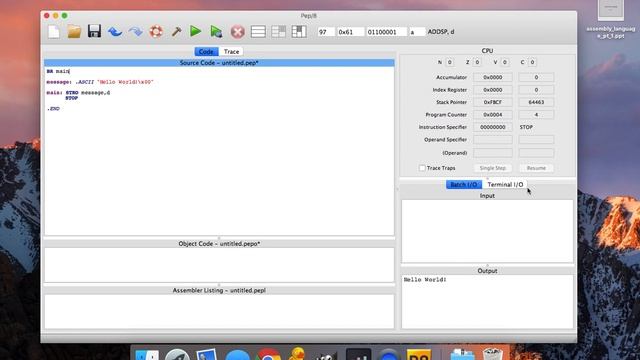The height and width of the screenshot is (360, 640).
Task: Open the assembly_language ppt file on the desktop
Action: (611, 20)
